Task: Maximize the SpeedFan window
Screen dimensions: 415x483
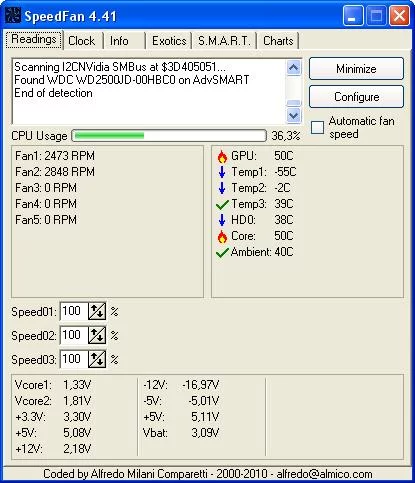Action: click(x=376, y=16)
